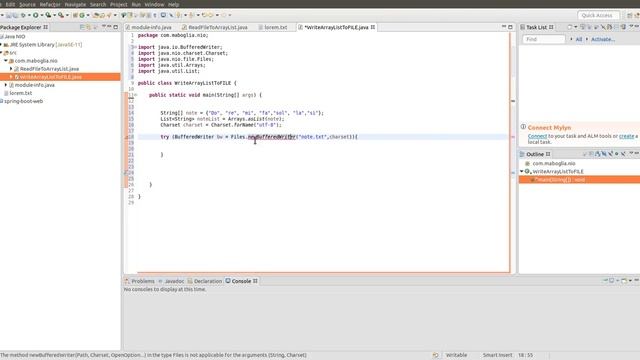The height and width of the screenshot is (360, 640).
Task: Expand JRE System Library node
Action: (x=1, y=44)
